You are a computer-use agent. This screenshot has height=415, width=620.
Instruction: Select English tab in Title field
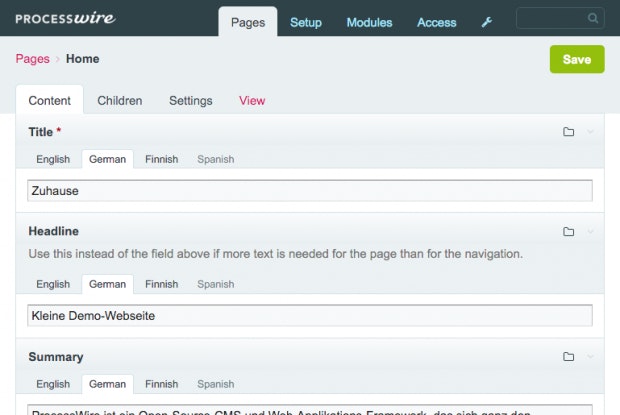(x=53, y=159)
